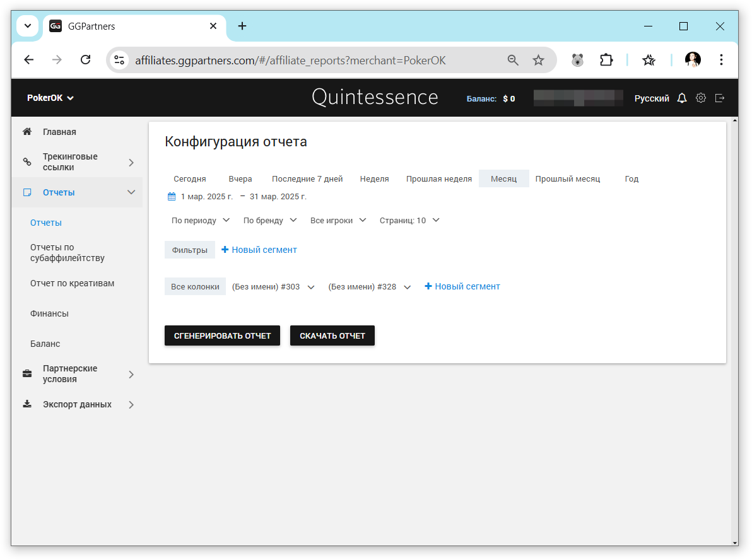
Task: Select the Неделя period tab
Action: tap(374, 179)
